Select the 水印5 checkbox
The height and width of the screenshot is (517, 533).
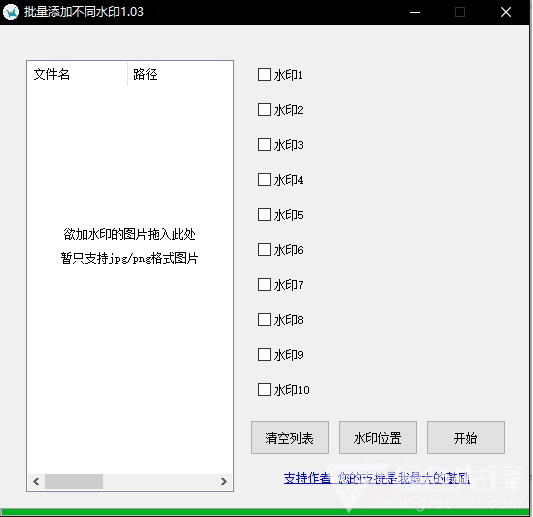click(x=264, y=215)
